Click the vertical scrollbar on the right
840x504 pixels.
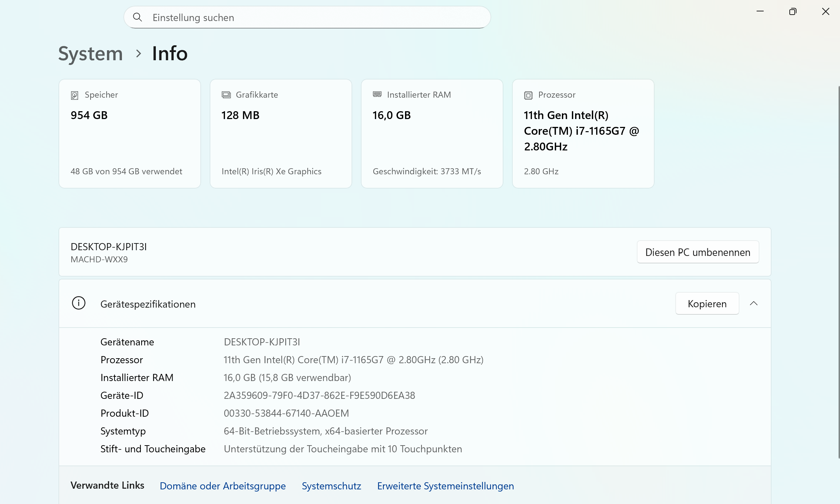(x=839, y=272)
